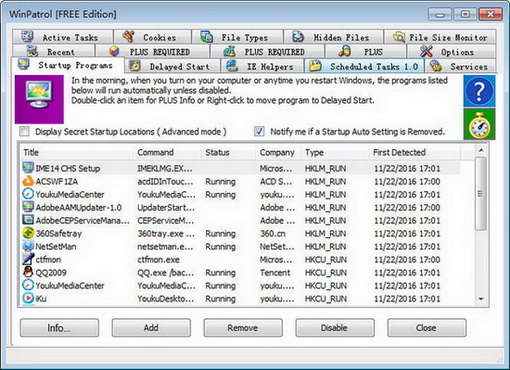Click the green stopwatch icon
Screen dimensions: 510x370
click(x=479, y=125)
